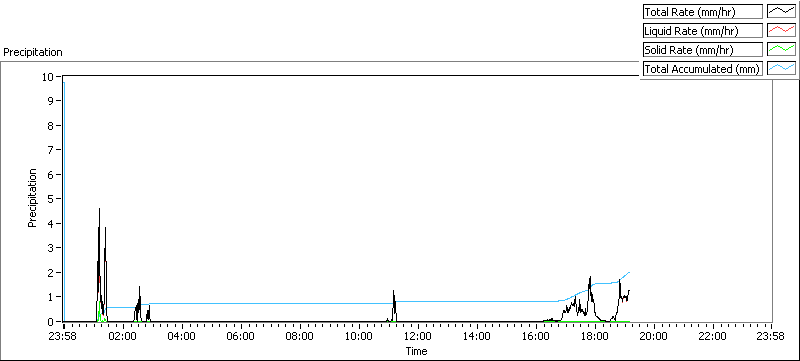Screen dimensions: 800x361
Task: Click the 12:00 time axis tick label
Action: click(x=417, y=336)
